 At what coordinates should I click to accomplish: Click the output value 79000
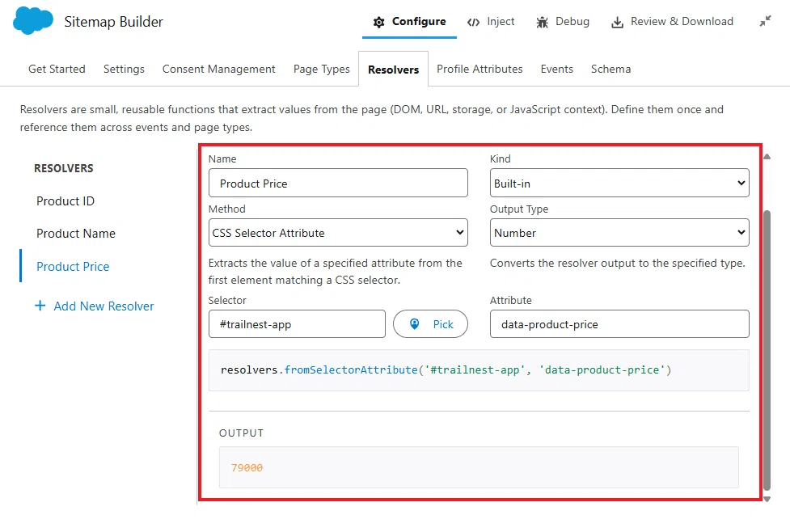(x=247, y=467)
